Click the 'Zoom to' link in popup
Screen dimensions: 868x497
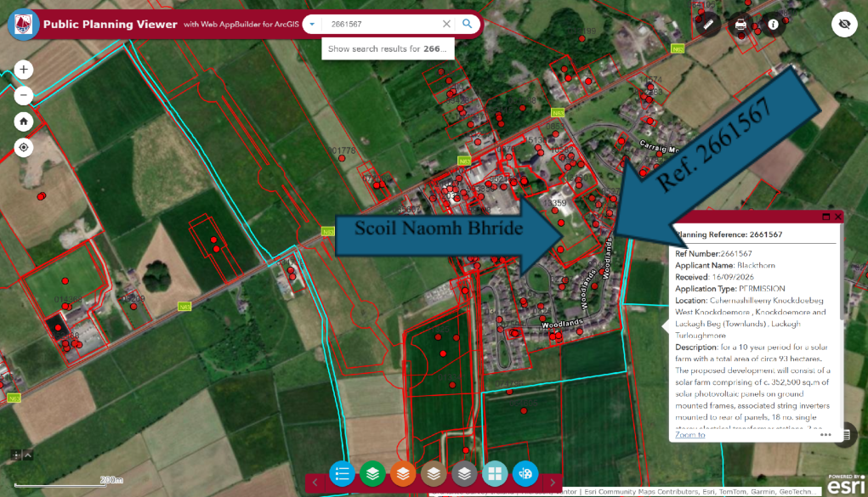(689, 434)
